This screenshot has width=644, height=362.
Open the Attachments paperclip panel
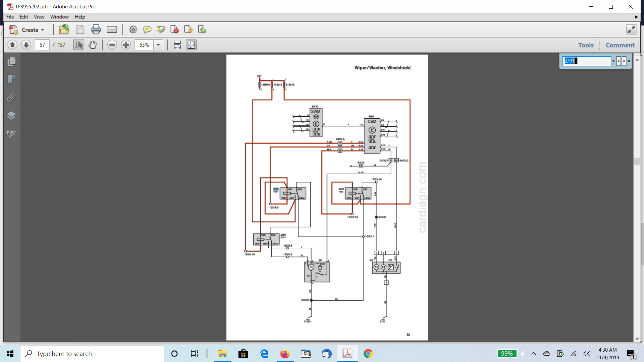(11, 98)
